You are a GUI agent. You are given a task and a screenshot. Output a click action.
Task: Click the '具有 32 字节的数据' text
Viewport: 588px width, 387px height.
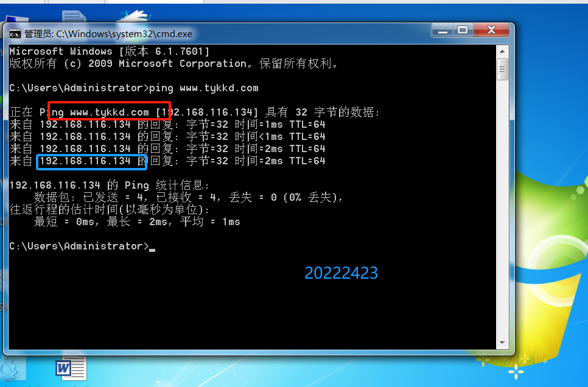(322, 112)
